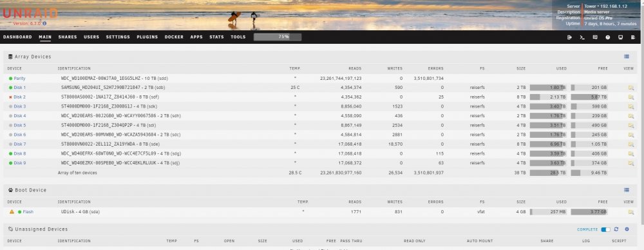Open the feedback icon in top bar
The width and height of the screenshot is (644, 250).
coord(595,37)
